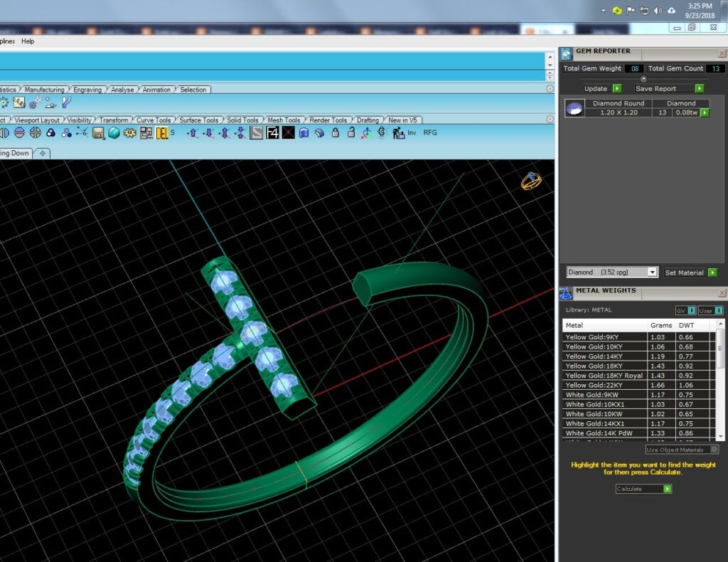Select the White Gold:14K PdW row

(639, 433)
